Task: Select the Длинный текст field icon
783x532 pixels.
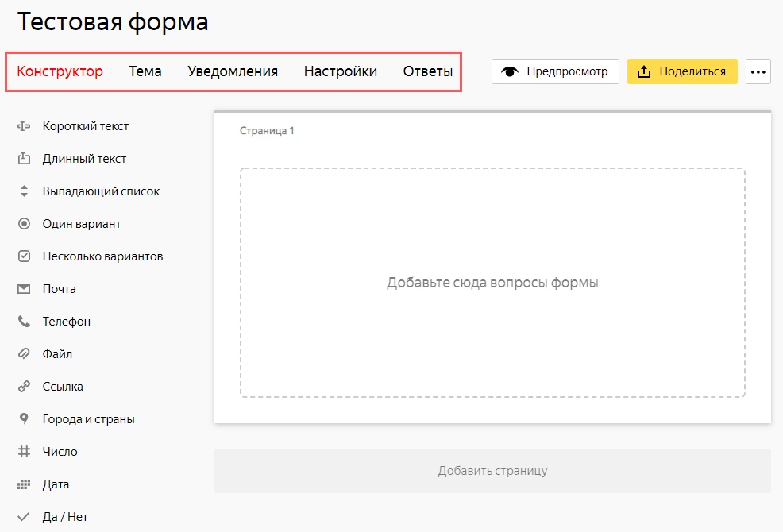Action: tap(24, 159)
